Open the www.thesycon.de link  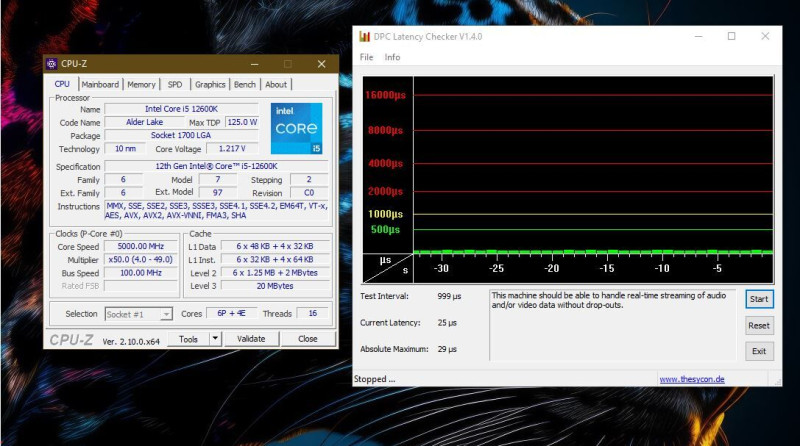(x=692, y=379)
